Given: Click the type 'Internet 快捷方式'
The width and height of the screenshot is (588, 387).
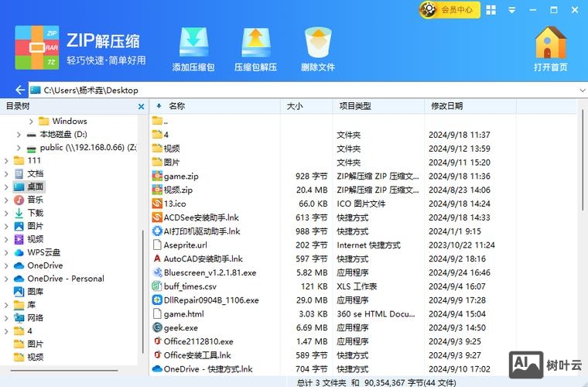Looking at the screenshot, I should coord(368,245).
